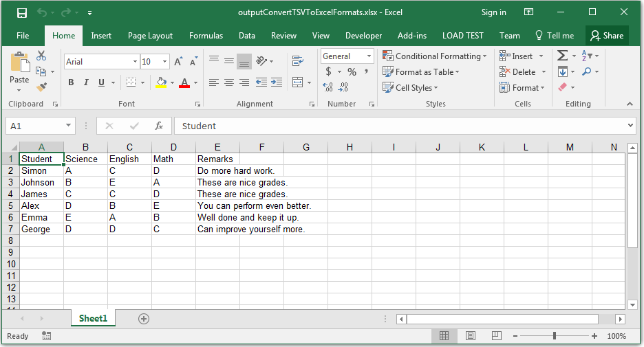Image resolution: width=644 pixels, height=347 pixels.
Task: Apply comma style format
Action: coord(366,71)
